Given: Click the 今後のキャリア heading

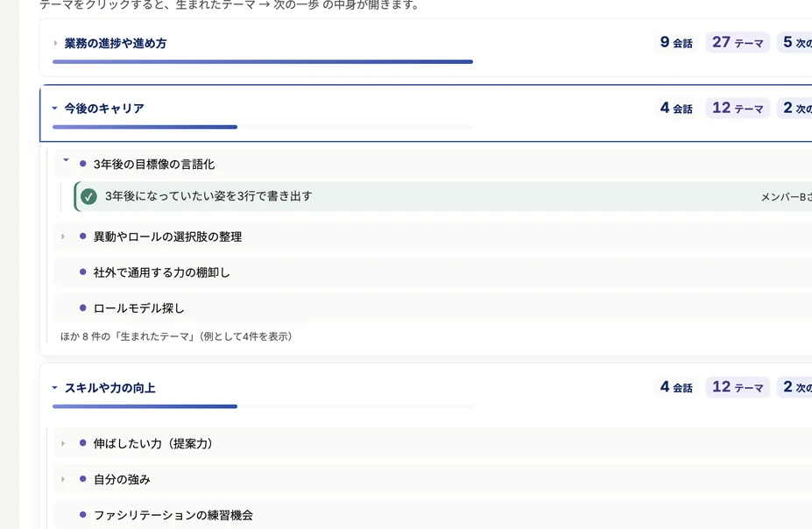Looking at the screenshot, I should 104,109.
